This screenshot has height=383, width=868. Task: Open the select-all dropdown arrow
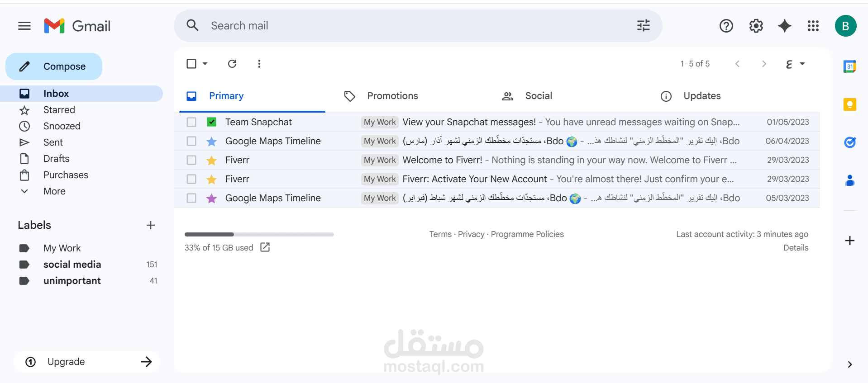click(x=205, y=64)
